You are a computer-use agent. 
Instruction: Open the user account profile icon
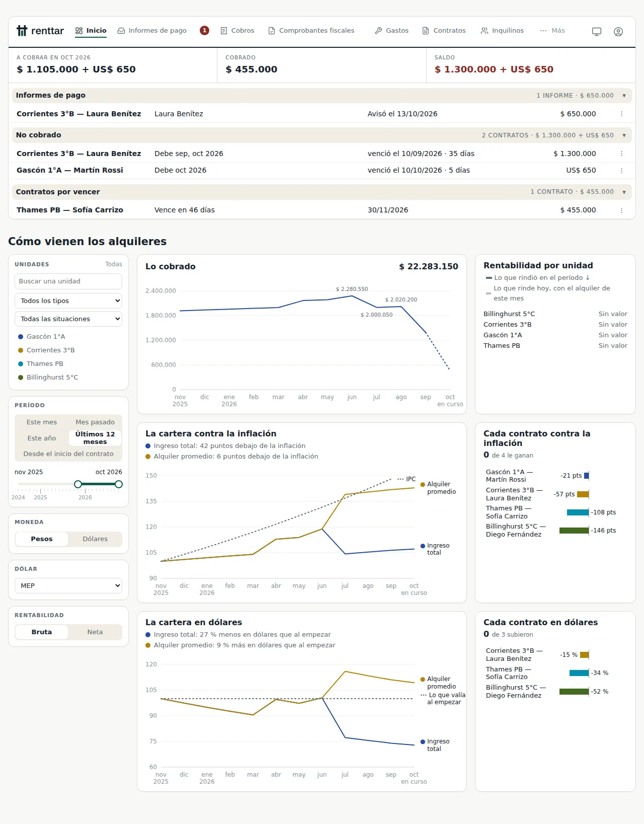[618, 31]
